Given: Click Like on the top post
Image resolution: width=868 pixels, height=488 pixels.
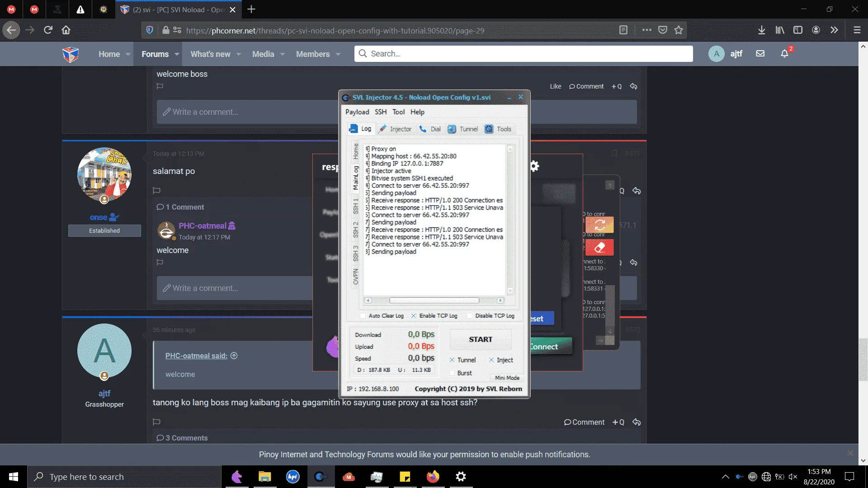Looking at the screenshot, I should tap(556, 86).
